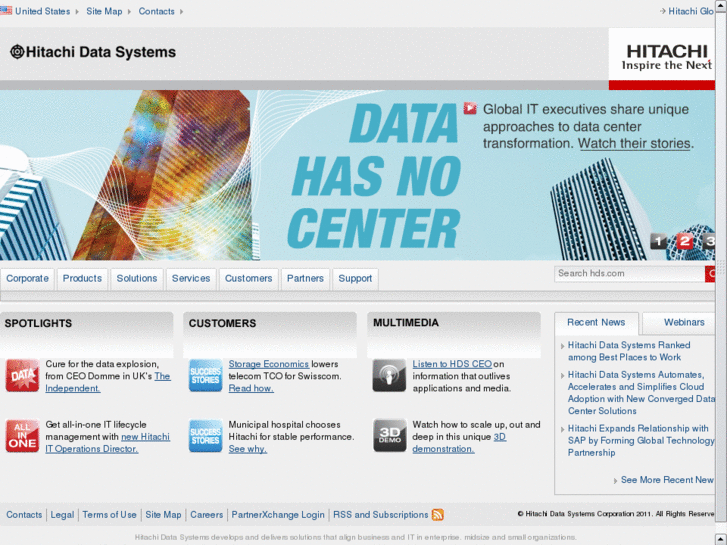Go to banner slide 1
Image resolution: width=727 pixels, height=545 pixels.
(658, 241)
